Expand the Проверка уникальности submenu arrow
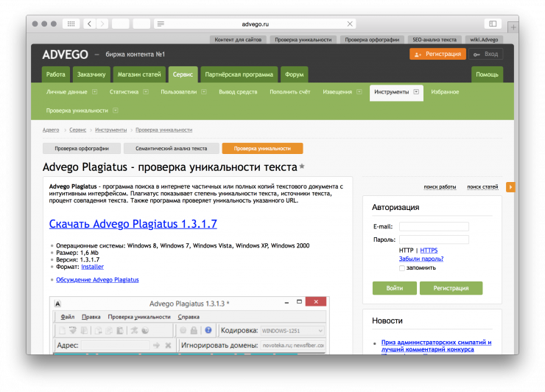The image size is (545, 392). point(116,111)
